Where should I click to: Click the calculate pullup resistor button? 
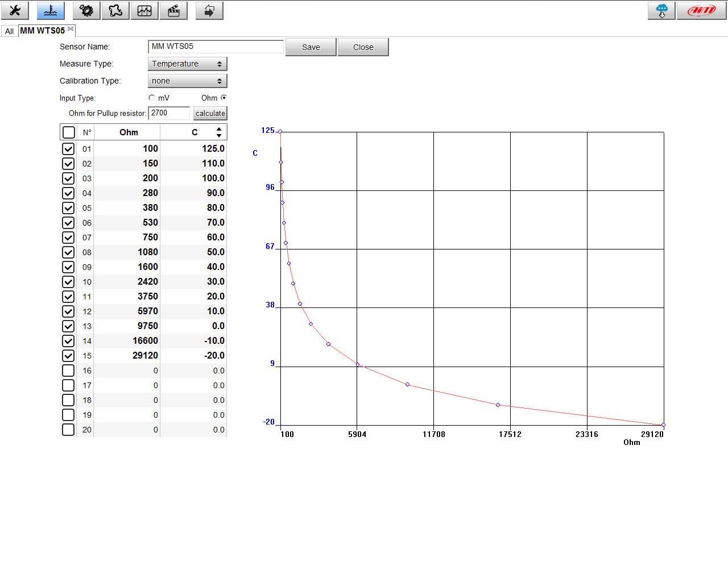coord(210,113)
